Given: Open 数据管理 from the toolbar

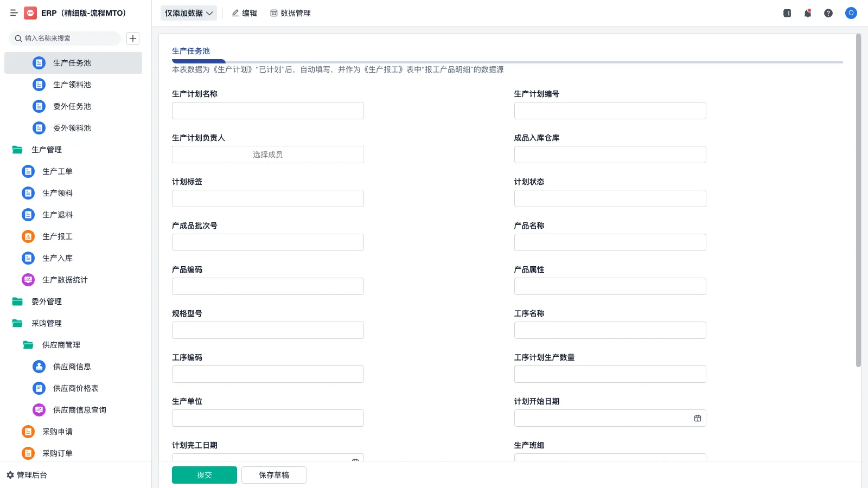Looking at the screenshot, I should 291,13.
